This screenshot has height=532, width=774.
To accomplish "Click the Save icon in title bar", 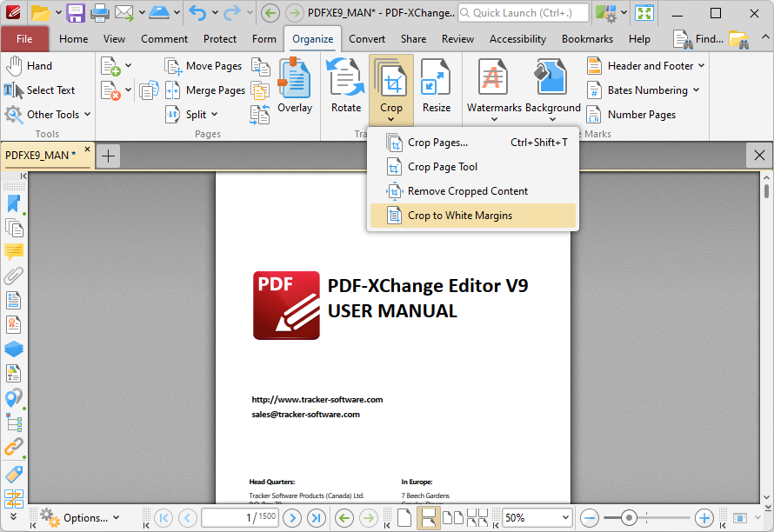I will 76,13.
